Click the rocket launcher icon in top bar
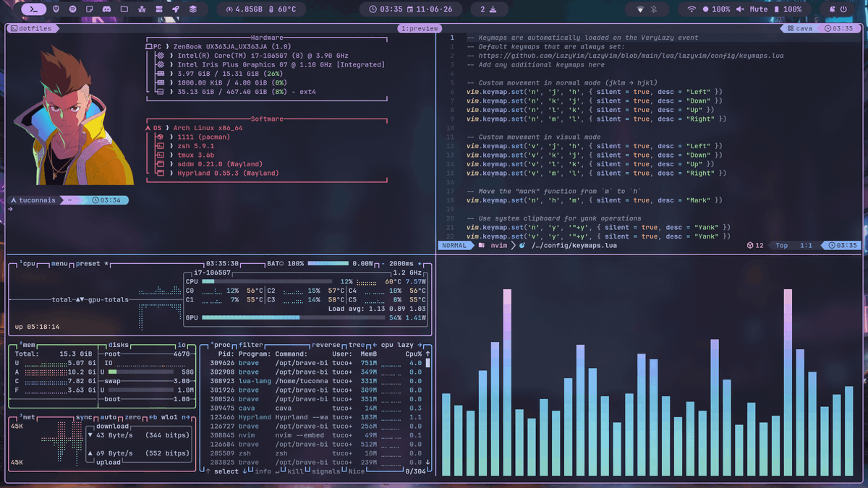Screen dimensions: 868x488 click(176, 9)
